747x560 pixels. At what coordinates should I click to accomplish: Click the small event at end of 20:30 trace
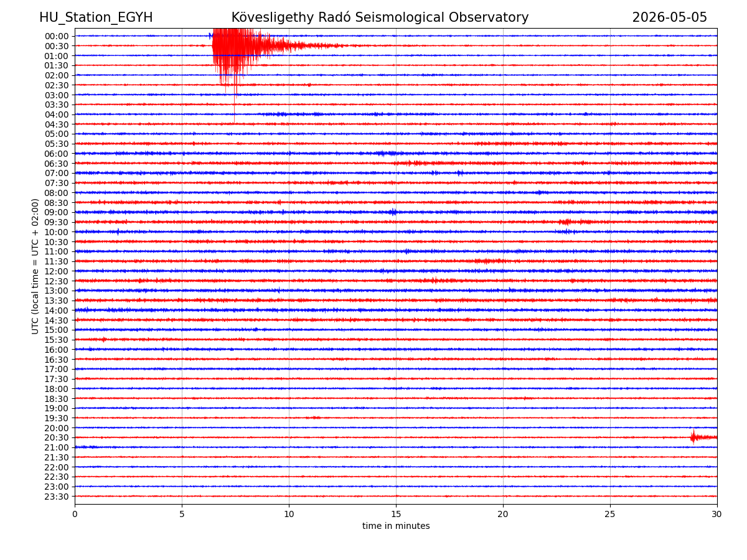coord(702,437)
